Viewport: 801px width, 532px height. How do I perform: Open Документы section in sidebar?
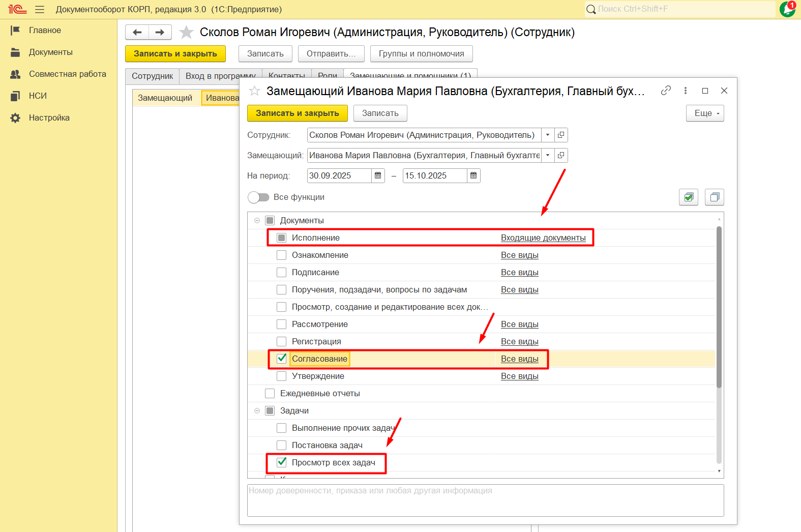coord(51,52)
